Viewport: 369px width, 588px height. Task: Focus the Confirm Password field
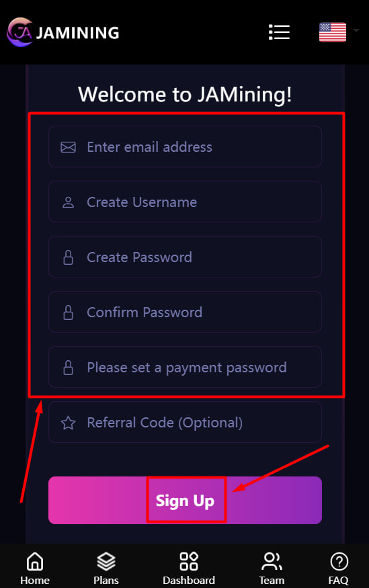185,312
